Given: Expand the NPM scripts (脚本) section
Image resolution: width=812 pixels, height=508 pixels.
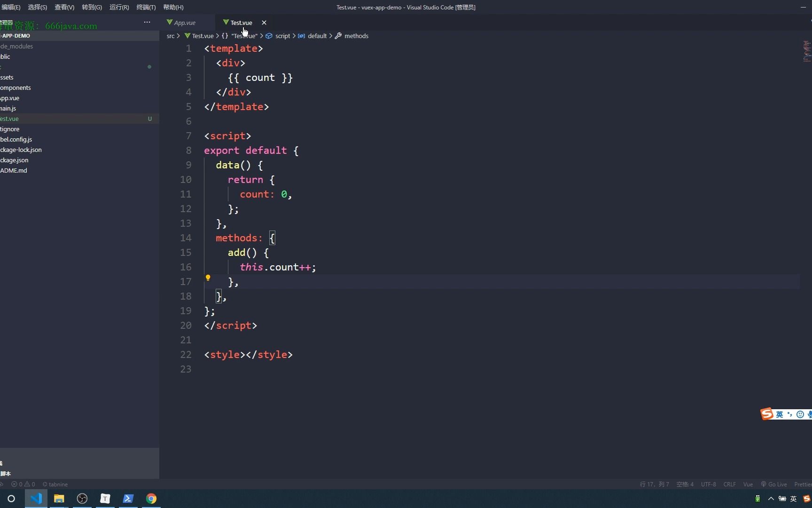Looking at the screenshot, I should tap(79, 474).
